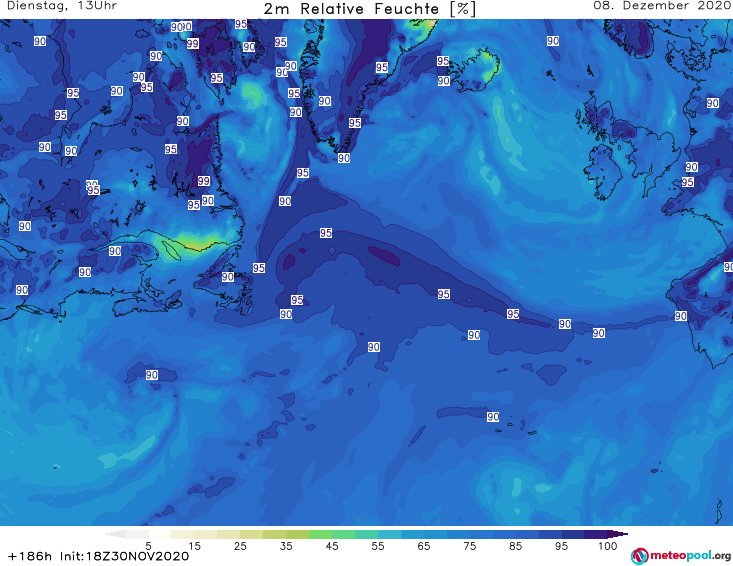This screenshot has height=566, width=733.
Task: Click the meteopool logo circle icon
Action: point(639,556)
